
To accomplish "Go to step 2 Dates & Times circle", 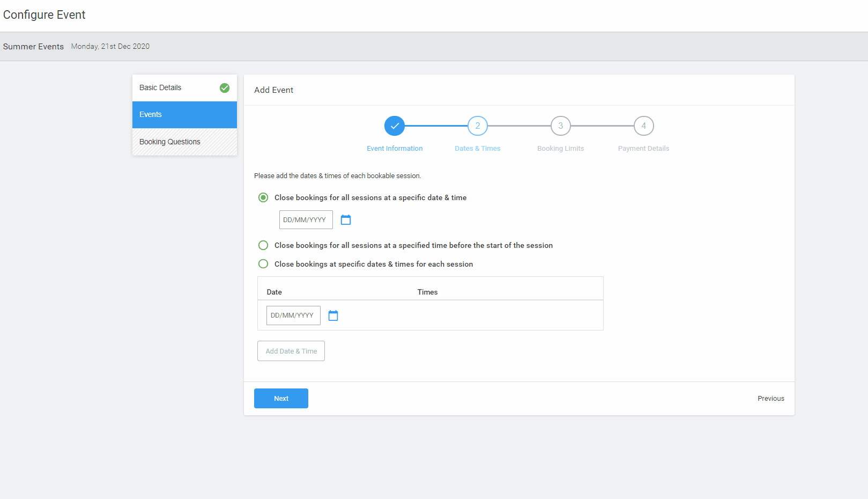I will click(x=478, y=126).
